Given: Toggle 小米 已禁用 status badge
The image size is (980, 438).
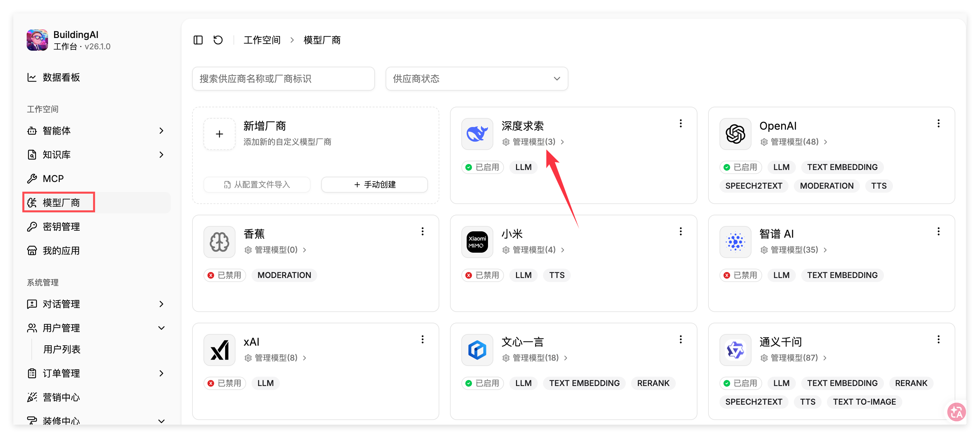Looking at the screenshot, I should tap(483, 275).
